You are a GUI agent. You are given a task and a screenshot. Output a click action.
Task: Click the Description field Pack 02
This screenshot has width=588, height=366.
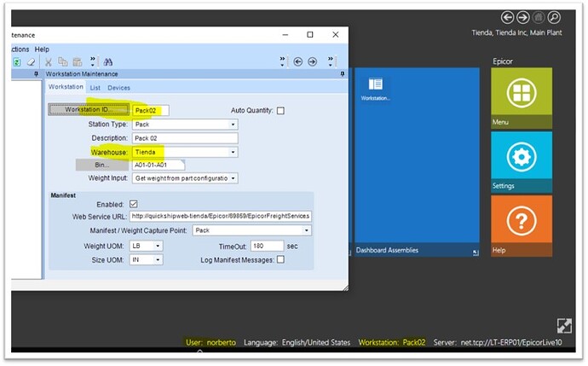point(185,138)
